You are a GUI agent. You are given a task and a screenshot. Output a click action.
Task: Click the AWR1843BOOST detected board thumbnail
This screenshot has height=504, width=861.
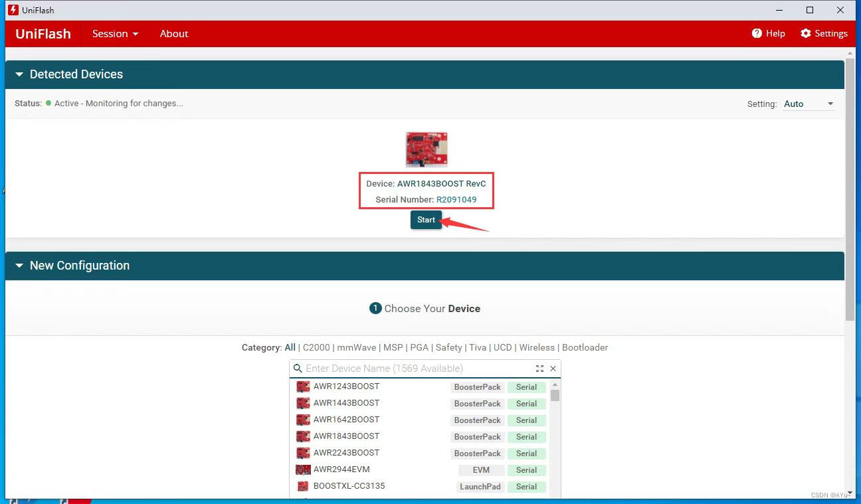click(427, 149)
